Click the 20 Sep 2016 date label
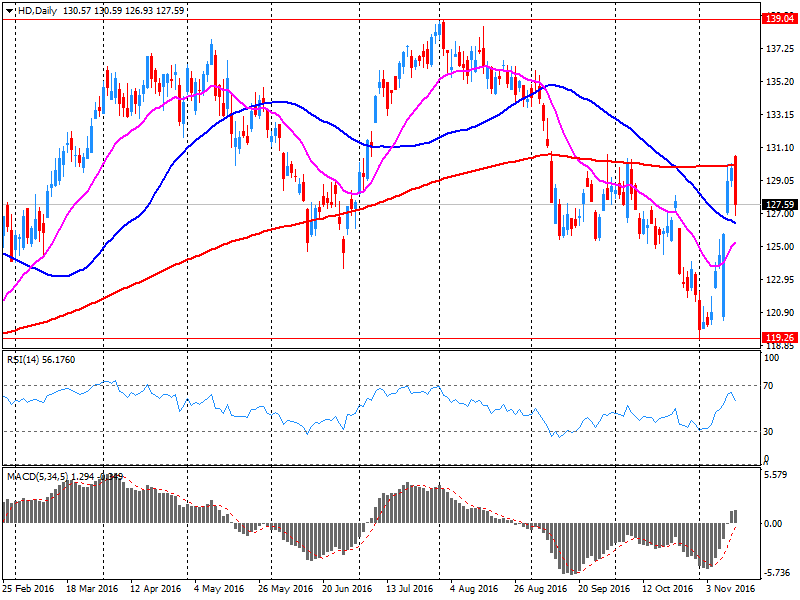Image resolution: width=800 pixels, height=600 pixels. [x=604, y=589]
